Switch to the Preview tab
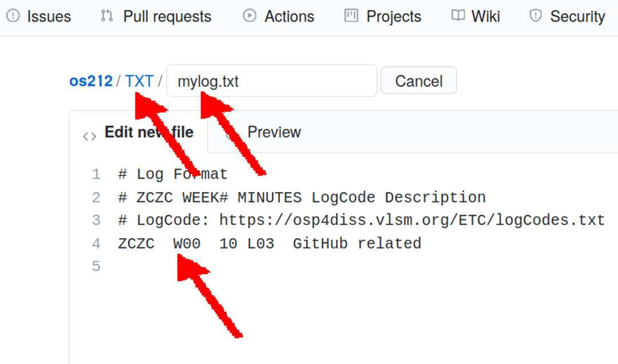The height and width of the screenshot is (364, 618). tap(275, 132)
